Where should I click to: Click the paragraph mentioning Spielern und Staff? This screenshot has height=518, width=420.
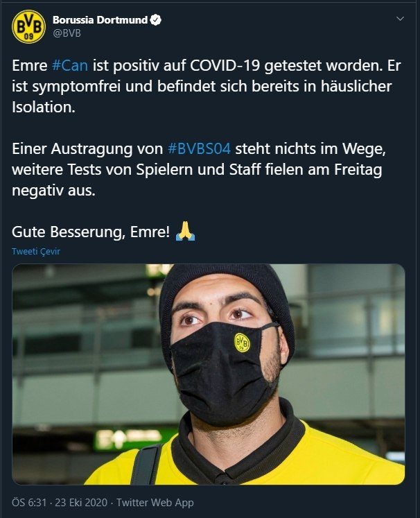pos(199,169)
